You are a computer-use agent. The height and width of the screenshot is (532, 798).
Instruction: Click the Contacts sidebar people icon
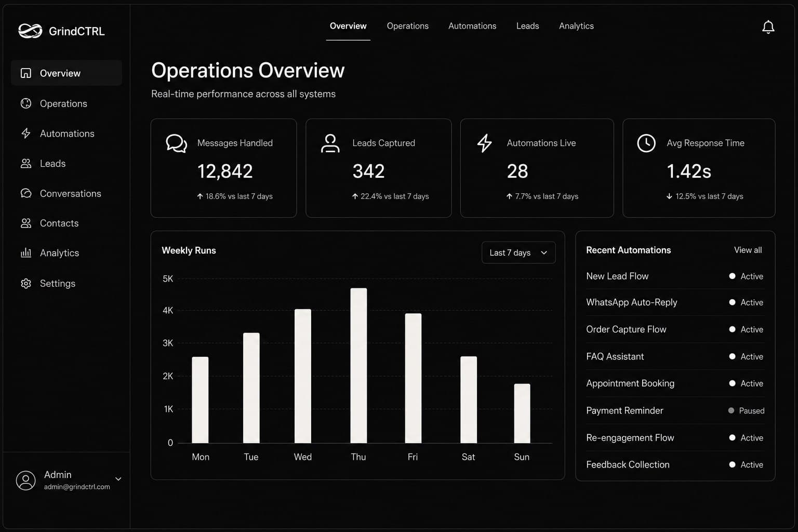(x=26, y=223)
